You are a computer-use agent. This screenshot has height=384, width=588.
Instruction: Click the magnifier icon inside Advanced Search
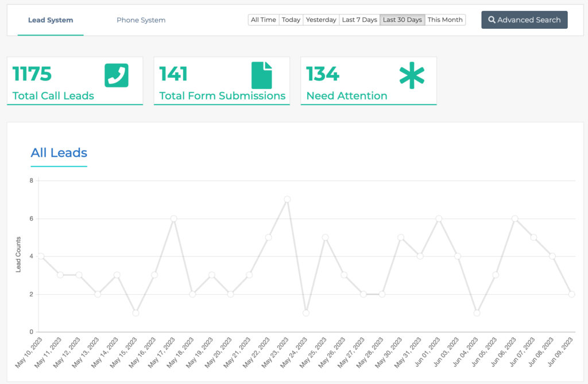(x=492, y=19)
